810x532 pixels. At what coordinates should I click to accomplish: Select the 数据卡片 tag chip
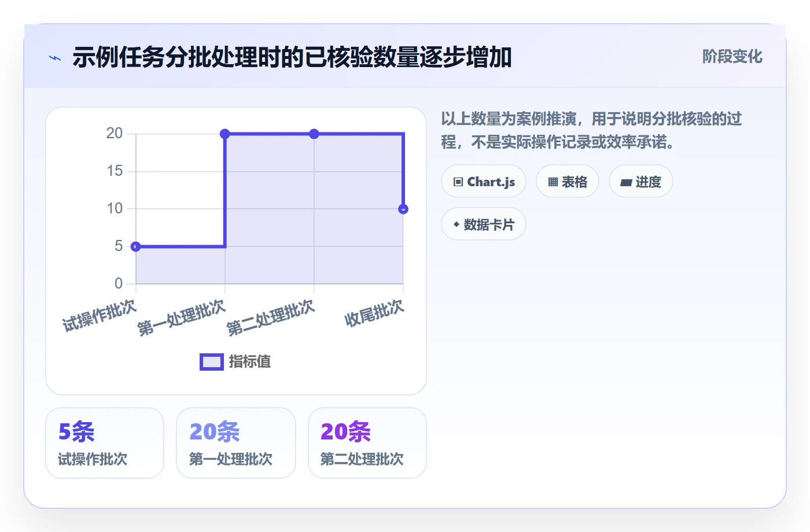[x=484, y=224]
